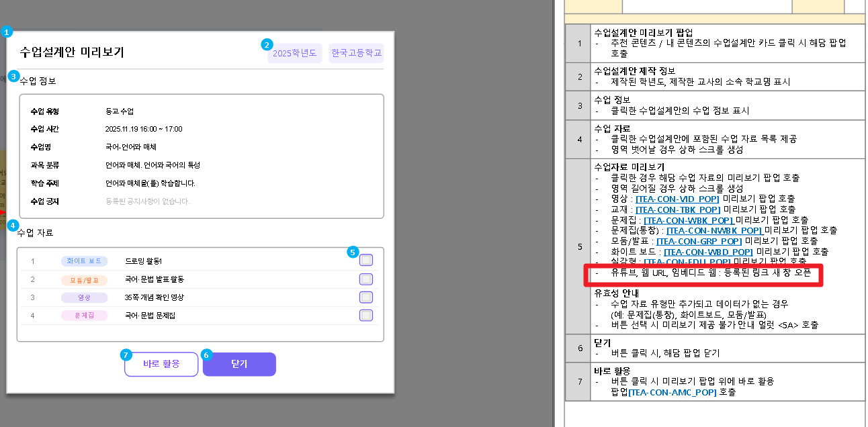Click the 2025학년도 year tag
The image size is (868, 427).
(x=295, y=54)
